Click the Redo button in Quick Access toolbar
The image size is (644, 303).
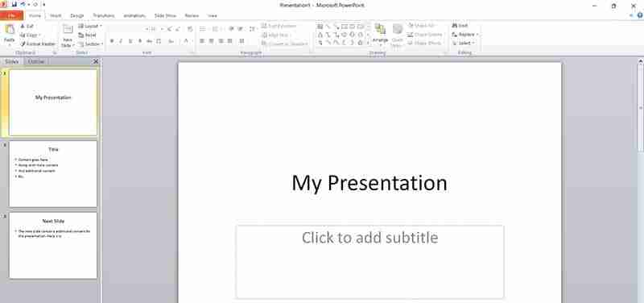click(x=35, y=5)
